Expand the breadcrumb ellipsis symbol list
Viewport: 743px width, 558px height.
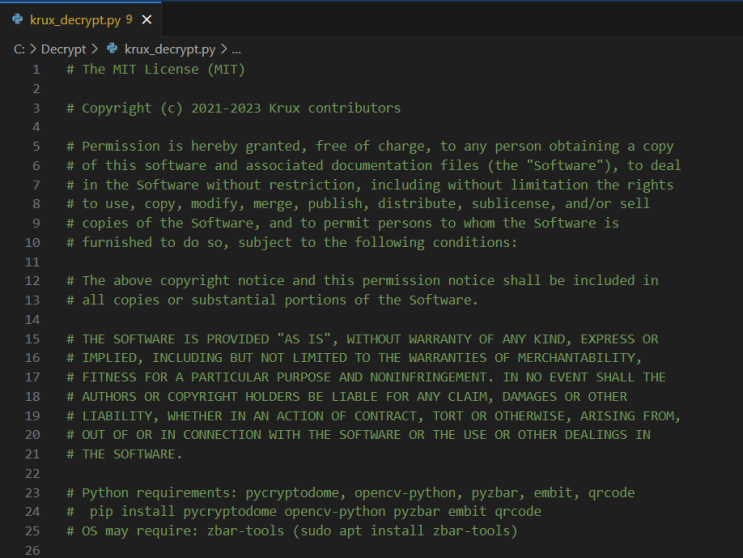click(236, 48)
